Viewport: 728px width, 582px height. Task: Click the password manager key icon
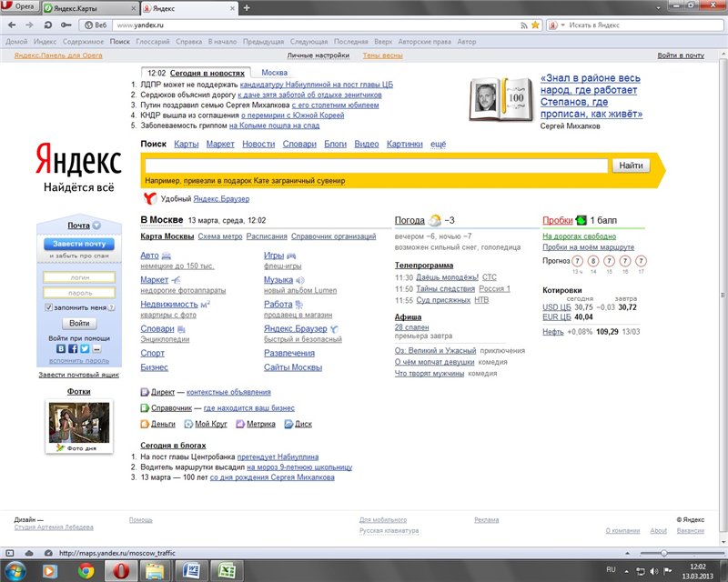click(66, 25)
